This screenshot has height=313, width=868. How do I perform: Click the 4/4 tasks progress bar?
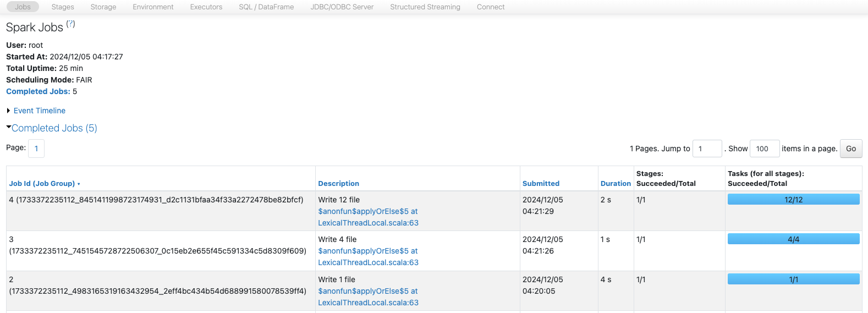tap(793, 239)
